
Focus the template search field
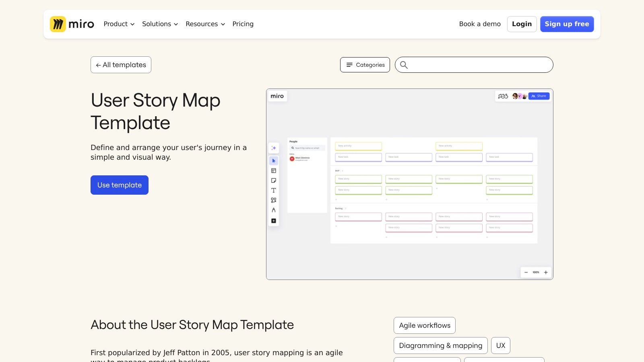(474, 65)
